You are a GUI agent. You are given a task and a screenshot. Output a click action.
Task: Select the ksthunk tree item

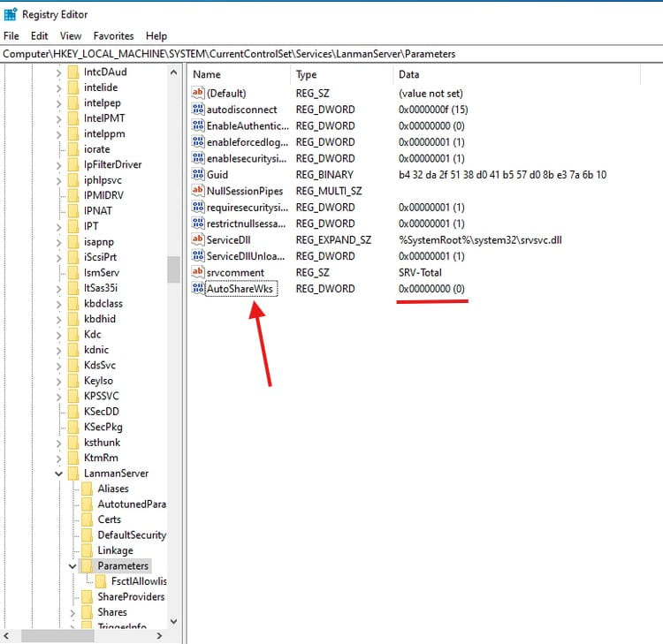click(102, 443)
